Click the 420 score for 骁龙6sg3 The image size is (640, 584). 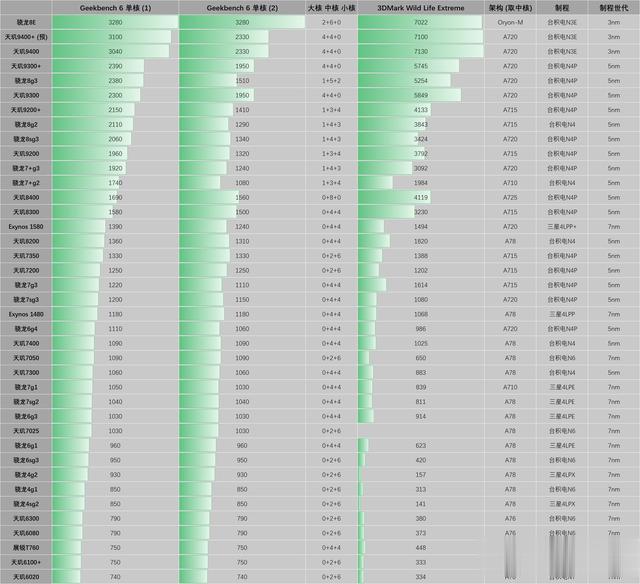421,460
